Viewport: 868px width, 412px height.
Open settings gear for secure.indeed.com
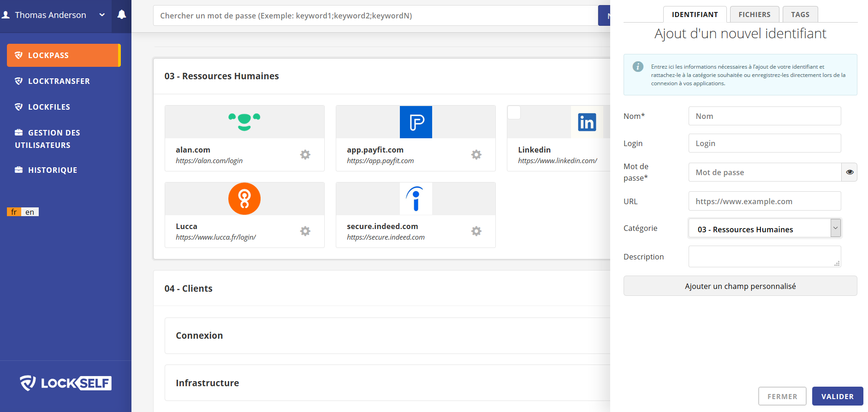(476, 231)
